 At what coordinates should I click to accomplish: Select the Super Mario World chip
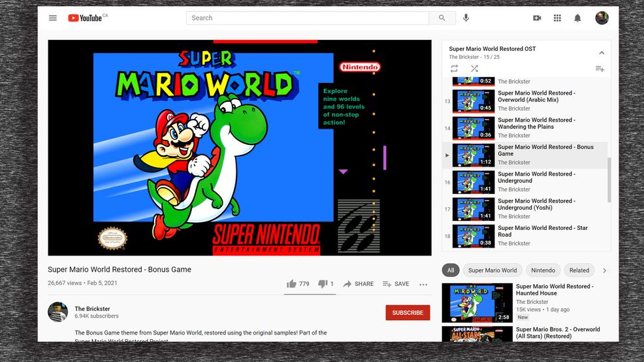492,271
